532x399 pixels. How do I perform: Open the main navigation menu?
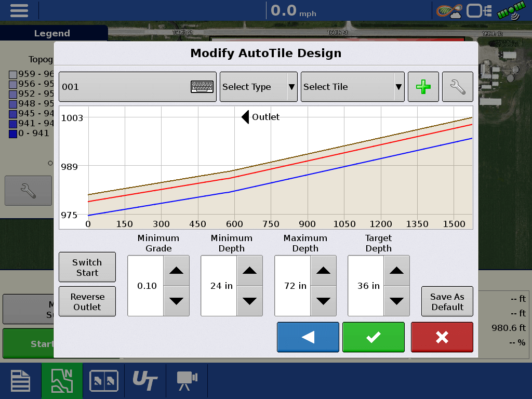(19, 10)
